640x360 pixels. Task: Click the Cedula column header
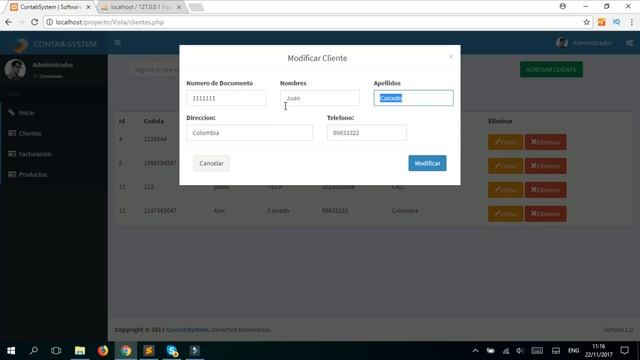153,121
